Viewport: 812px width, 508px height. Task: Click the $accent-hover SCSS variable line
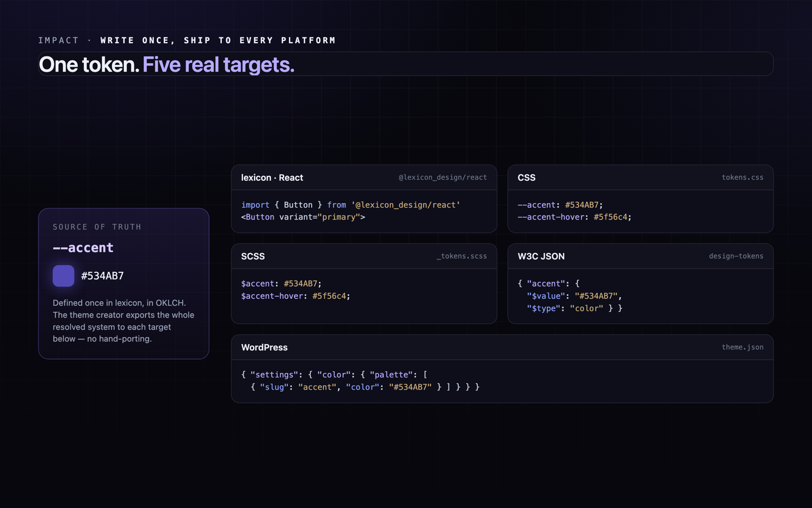296,296
